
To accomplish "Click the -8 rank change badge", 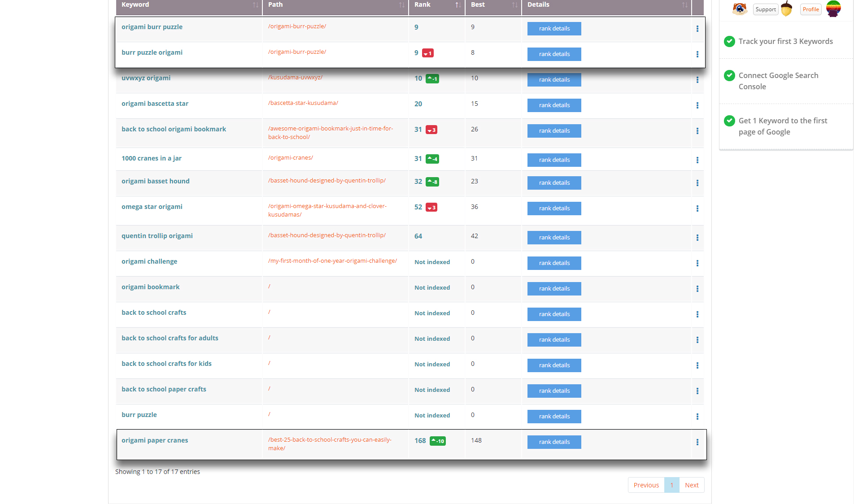I will point(432,182).
